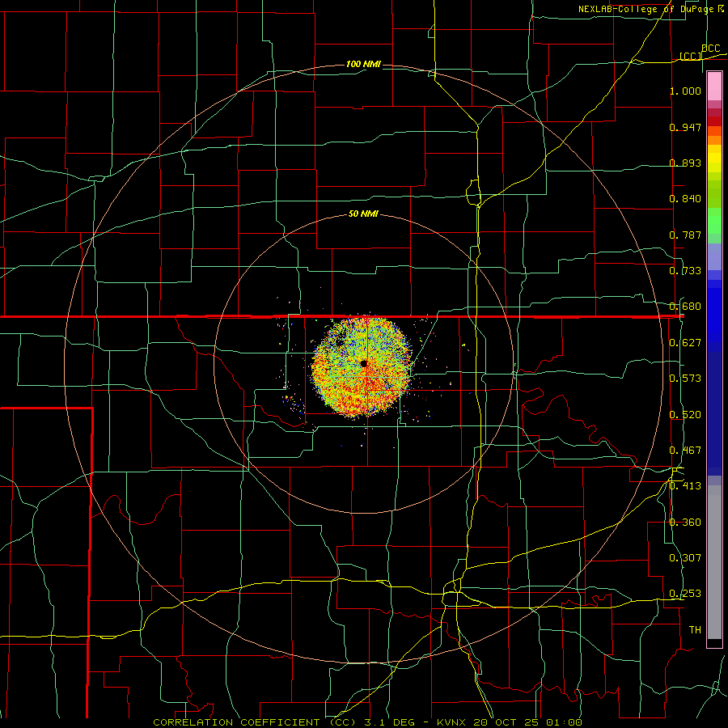Click the dark navy segment of the color bar
Image resolution: width=728 pixels, height=728 pixels.
point(714,413)
